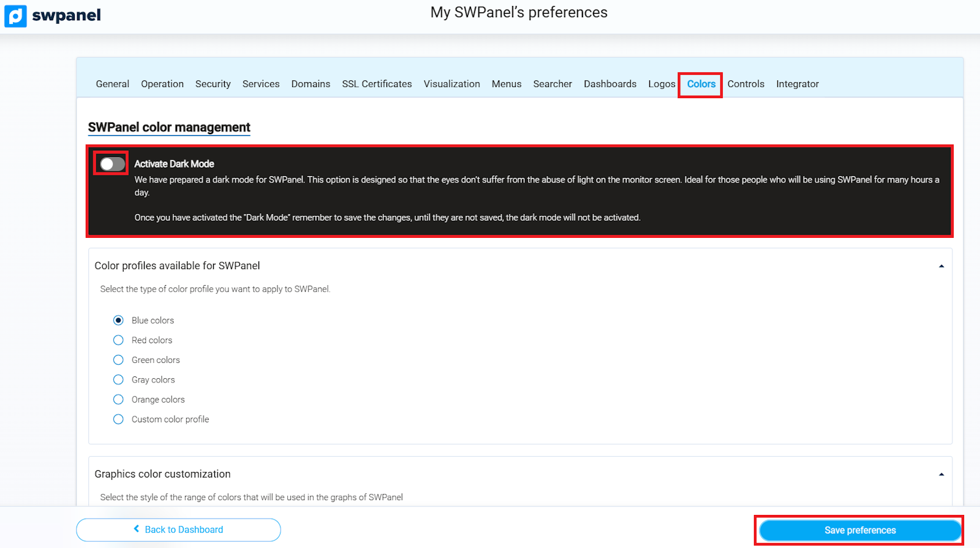Switch to the Integrator tab
The width and height of the screenshot is (980, 548).
pos(797,84)
